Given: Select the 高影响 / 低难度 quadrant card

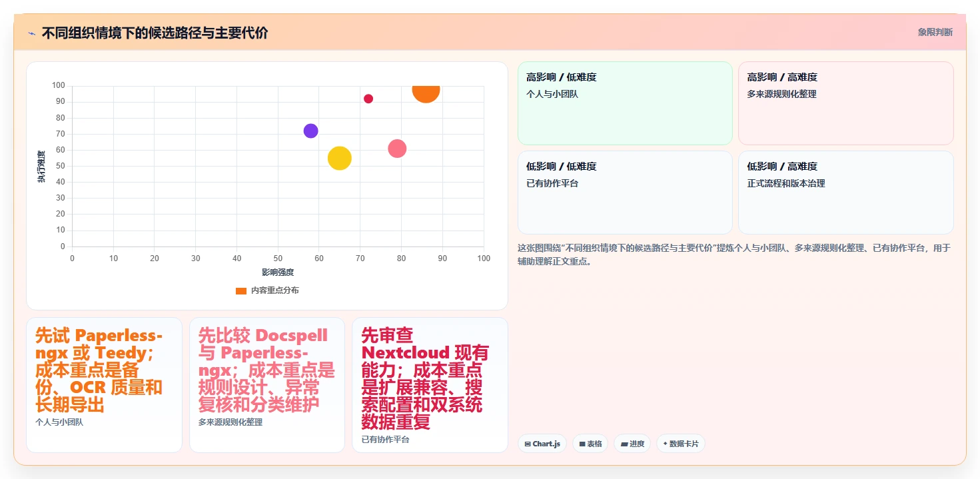Looking at the screenshot, I should (625, 103).
